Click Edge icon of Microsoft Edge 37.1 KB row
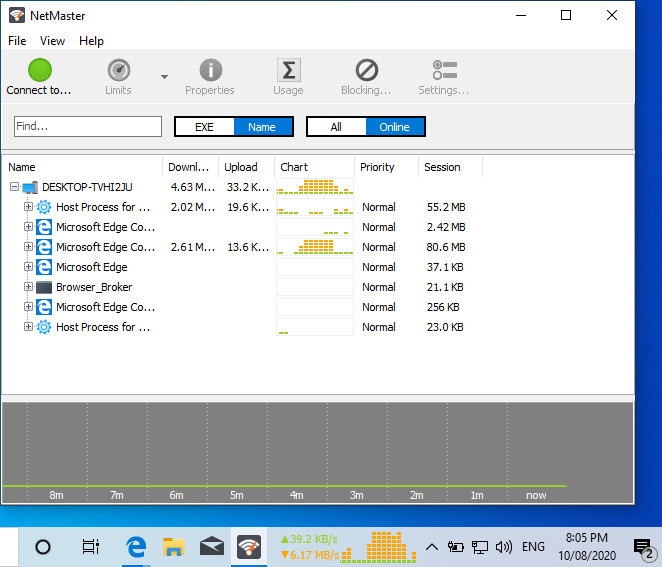 tap(44, 267)
